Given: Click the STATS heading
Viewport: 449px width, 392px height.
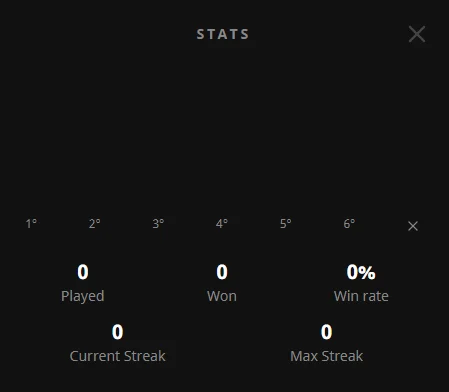Looking at the screenshot, I should (223, 34).
